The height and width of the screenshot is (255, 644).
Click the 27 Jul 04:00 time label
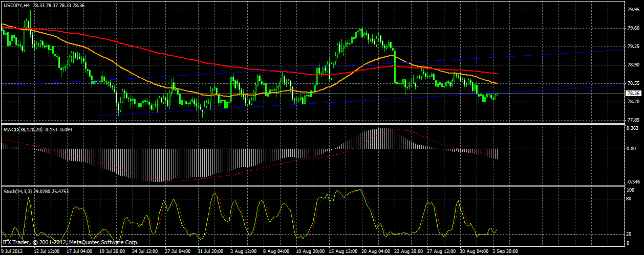click(x=177, y=251)
